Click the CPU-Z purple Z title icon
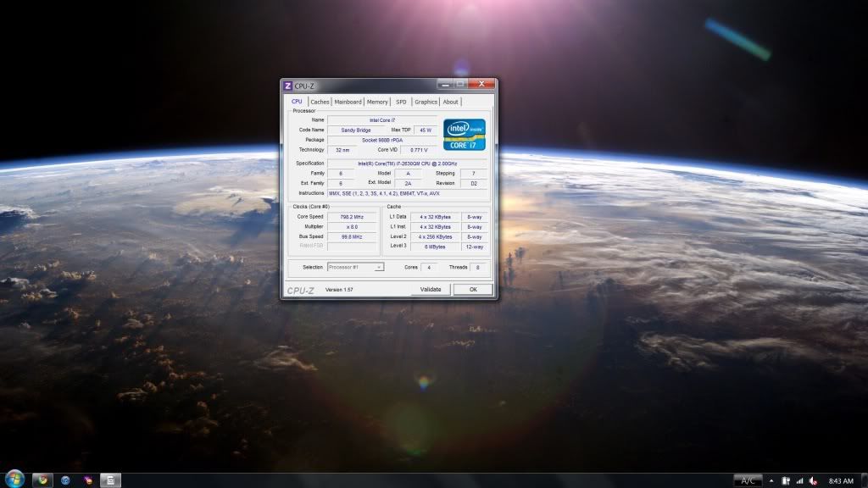 tap(287, 86)
